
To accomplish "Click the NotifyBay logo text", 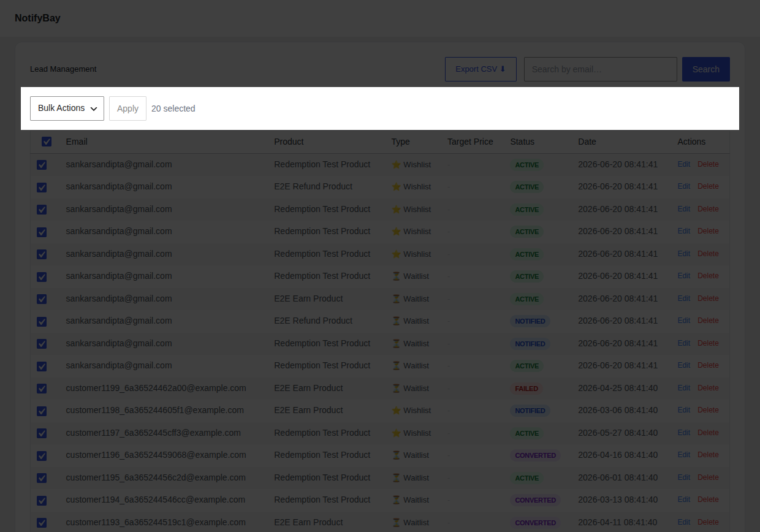I will [37, 18].
